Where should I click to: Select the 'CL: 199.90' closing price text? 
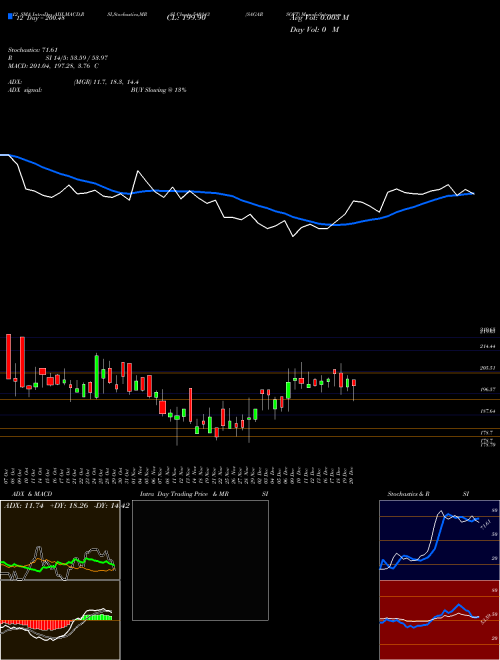point(186,18)
